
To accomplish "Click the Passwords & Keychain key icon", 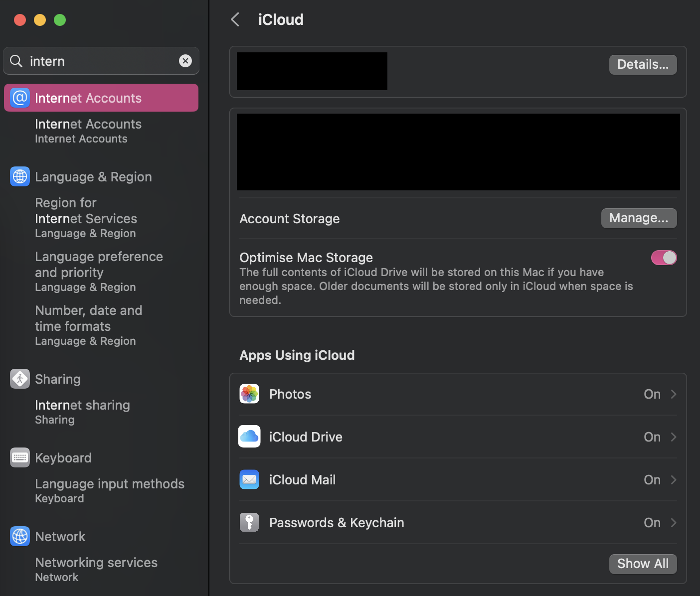I will [249, 522].
